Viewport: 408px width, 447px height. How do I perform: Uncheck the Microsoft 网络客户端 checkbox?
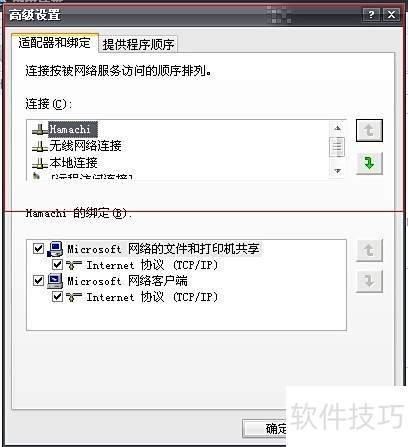[38, 280]
